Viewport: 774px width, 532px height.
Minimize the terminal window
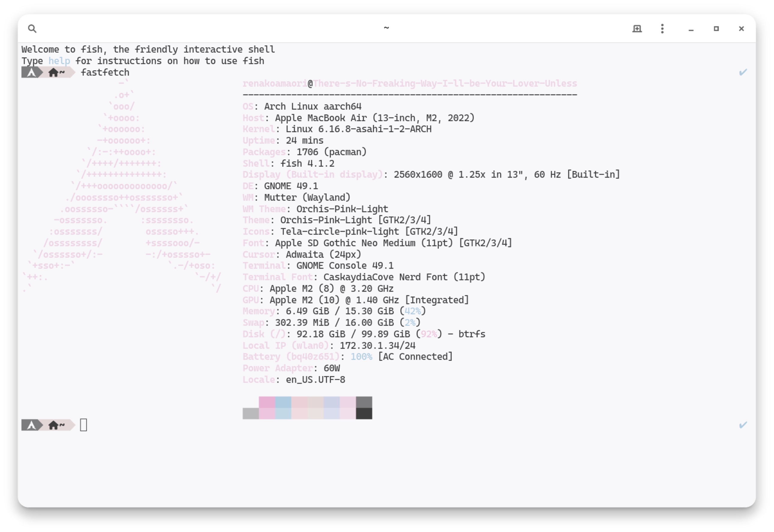(x=691, y=29)
